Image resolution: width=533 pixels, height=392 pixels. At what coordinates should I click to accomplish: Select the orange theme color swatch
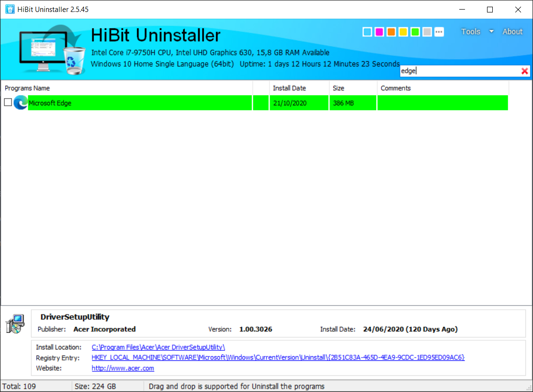[x=391, y=32]
